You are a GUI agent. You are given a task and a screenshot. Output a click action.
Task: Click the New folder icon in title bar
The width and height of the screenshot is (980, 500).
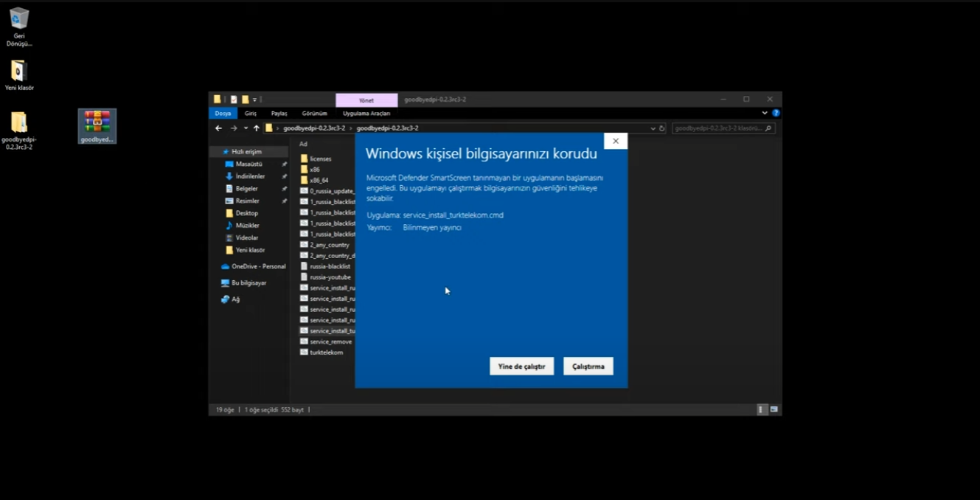click(246, 100)
